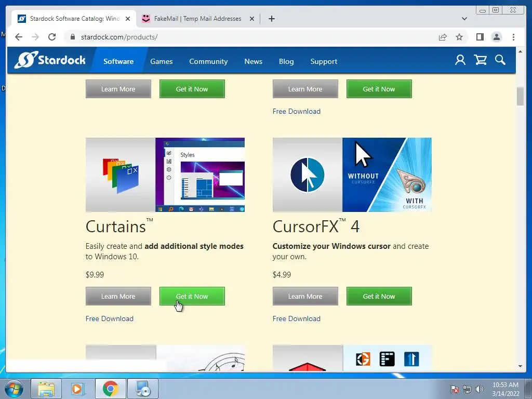Bookmark this page with the star icon
The width and height of the screenshot is (532, 399).
459,37
